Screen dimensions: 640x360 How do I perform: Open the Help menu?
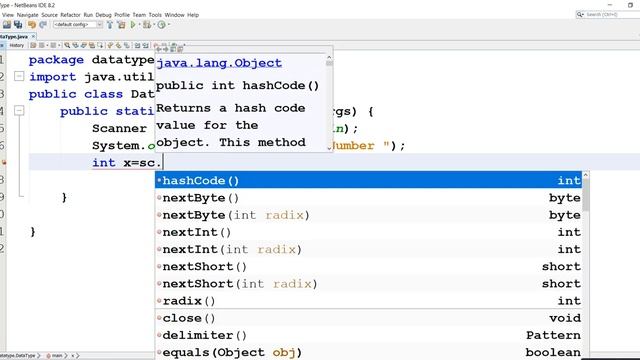(193, 15)
